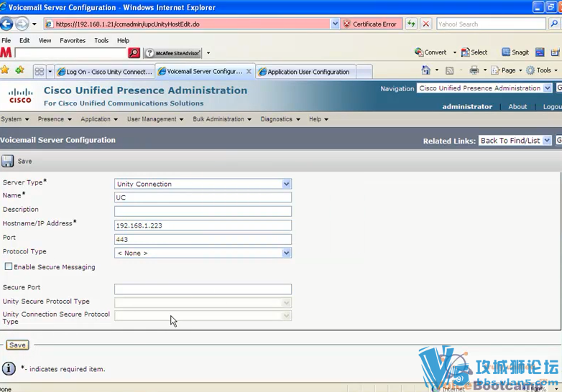
Task: Expand the tab list dropdown arrow
Action: point(50,72)
